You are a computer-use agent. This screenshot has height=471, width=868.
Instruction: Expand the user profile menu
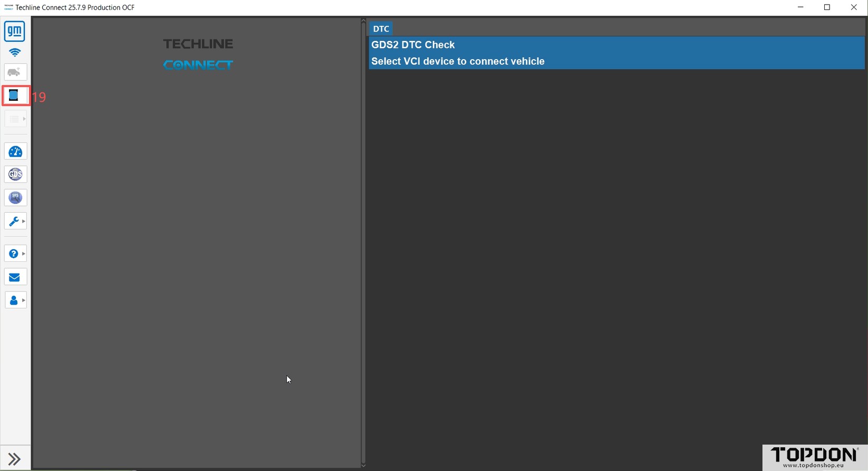point(15,300)
